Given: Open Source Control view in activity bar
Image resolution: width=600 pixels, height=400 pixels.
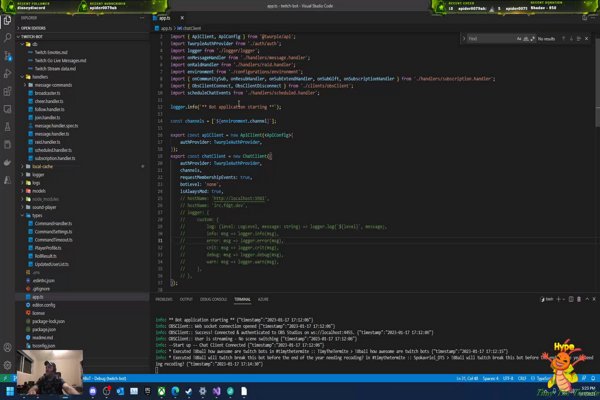Looking at the screenshot, I should click(x=7, y=56).
